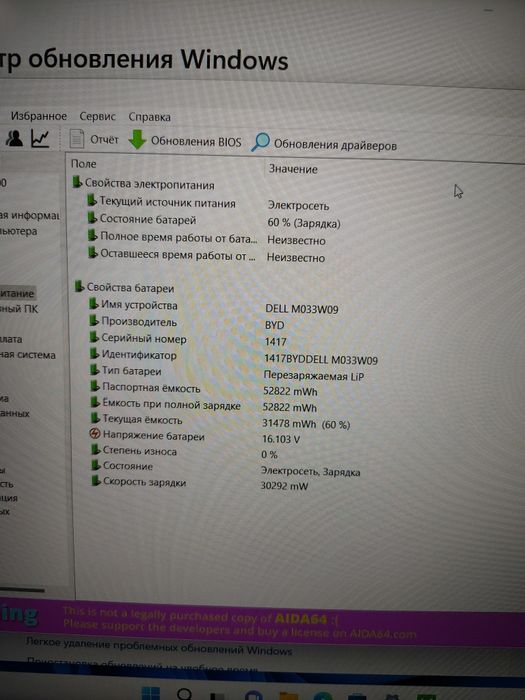Select Оставшееся время работы field text
The image size is (525, 700).
tap(178, 254)
